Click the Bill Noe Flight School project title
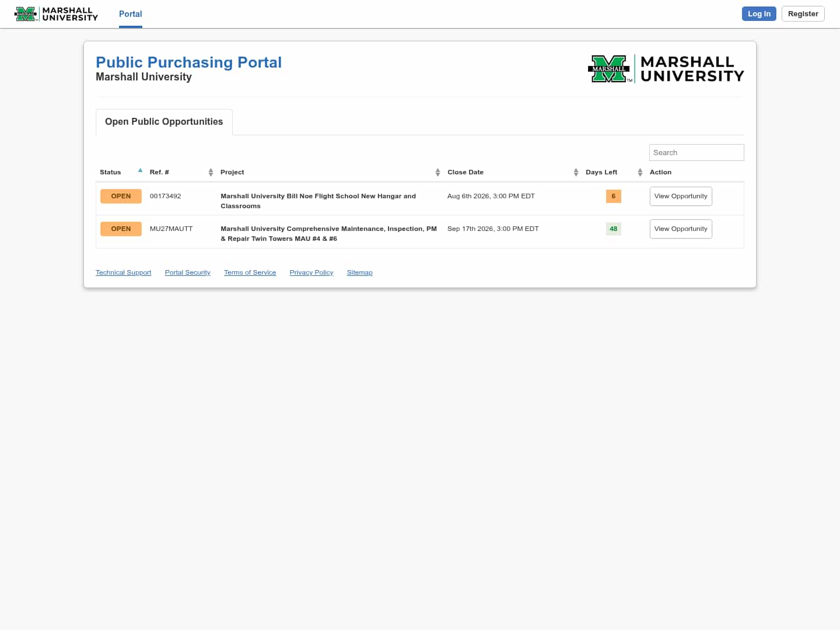The image size is (840, 630). coord(318,201)
